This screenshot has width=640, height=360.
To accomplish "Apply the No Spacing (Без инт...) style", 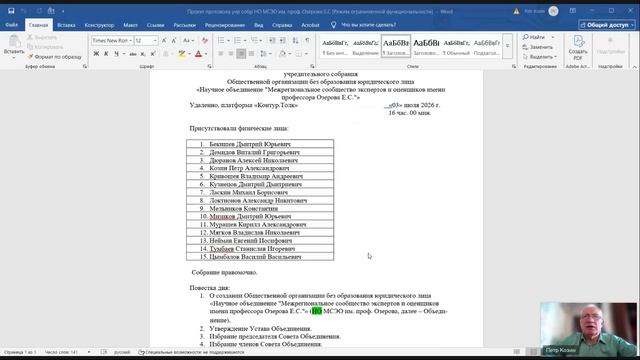I will pos(335,46).
